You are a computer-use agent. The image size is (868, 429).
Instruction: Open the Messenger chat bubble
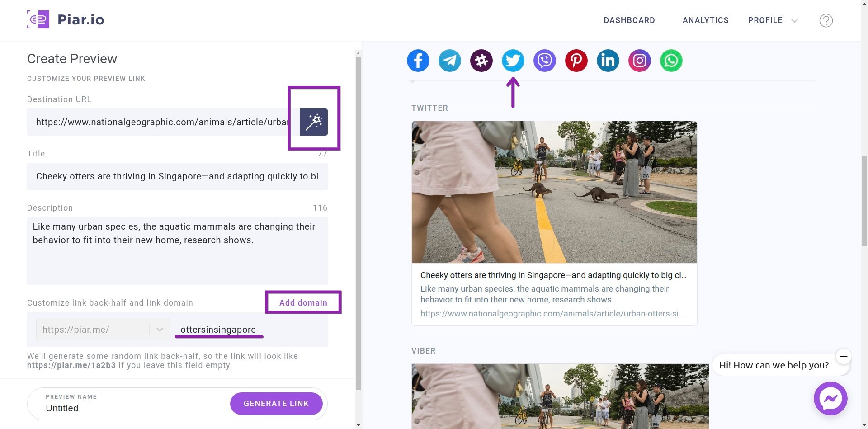(x=830, y=398)
